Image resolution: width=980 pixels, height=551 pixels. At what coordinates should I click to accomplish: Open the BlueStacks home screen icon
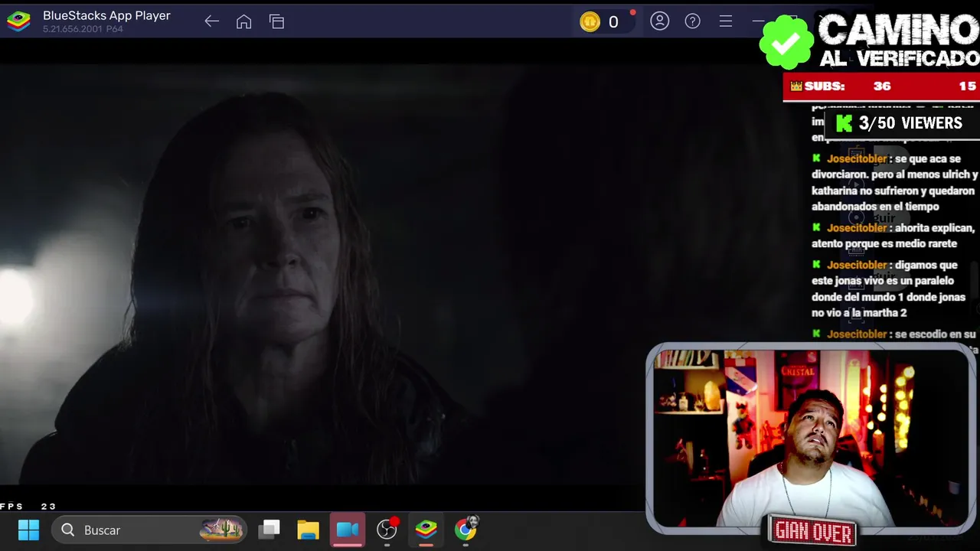point(243,21)
